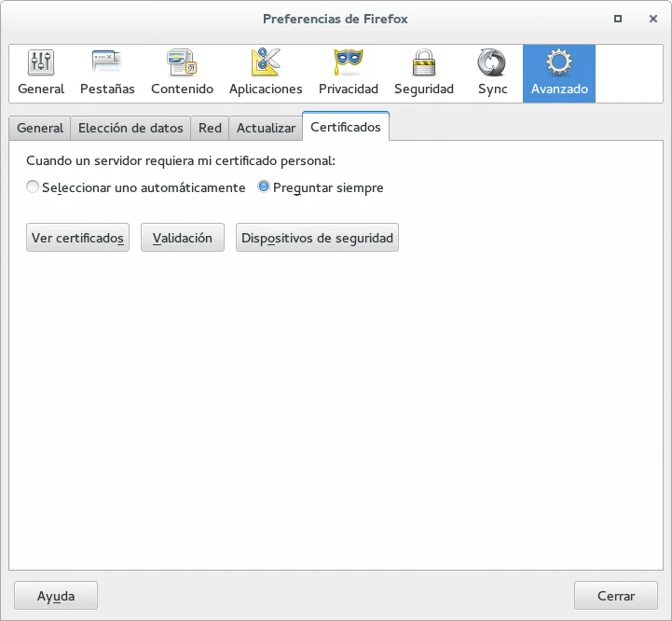Click the Avanzado gear icon
Screen dimensions: 672x621
pos(559,73)
